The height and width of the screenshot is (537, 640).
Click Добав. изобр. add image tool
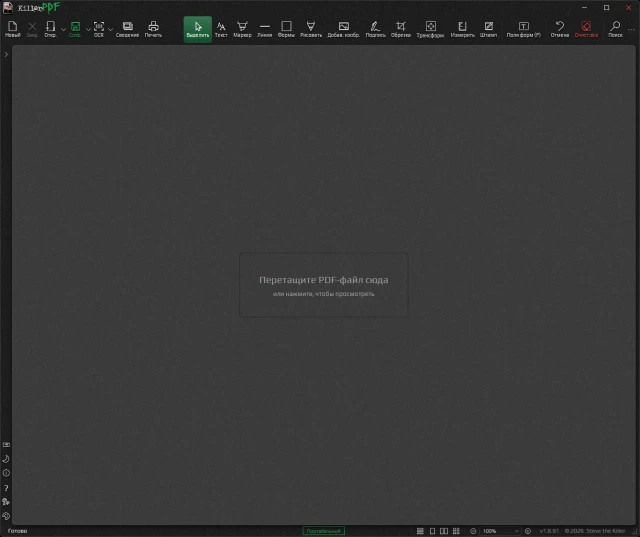[344, 29]
